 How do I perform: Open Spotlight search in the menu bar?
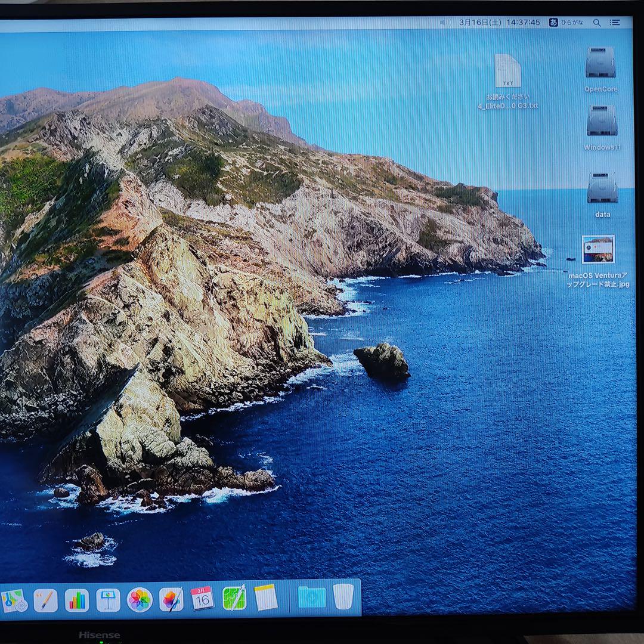coord(597,23)
